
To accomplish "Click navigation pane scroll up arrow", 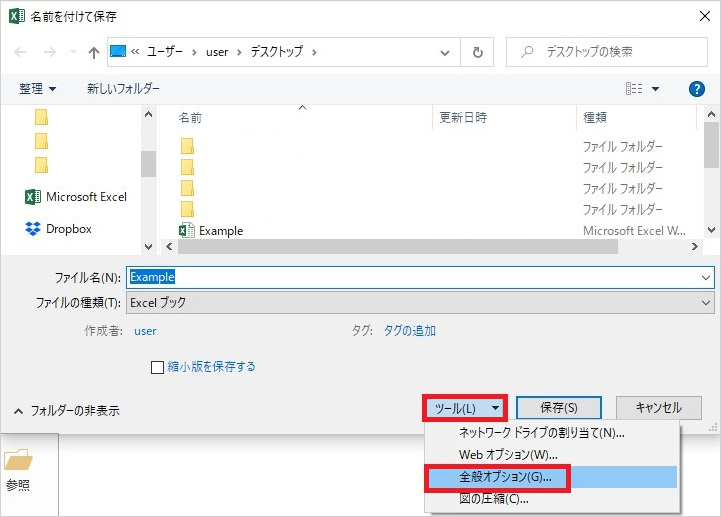I will [x=148, y=114].
